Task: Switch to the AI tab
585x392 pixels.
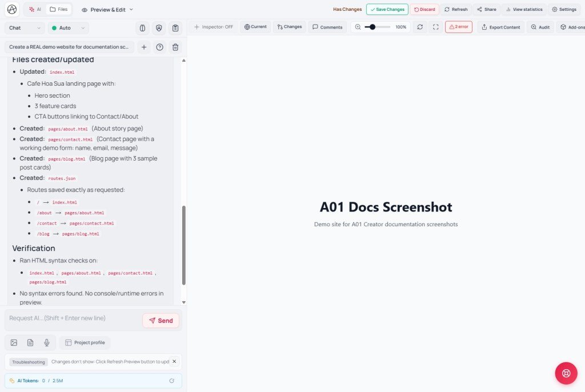Action: (35, 9)
